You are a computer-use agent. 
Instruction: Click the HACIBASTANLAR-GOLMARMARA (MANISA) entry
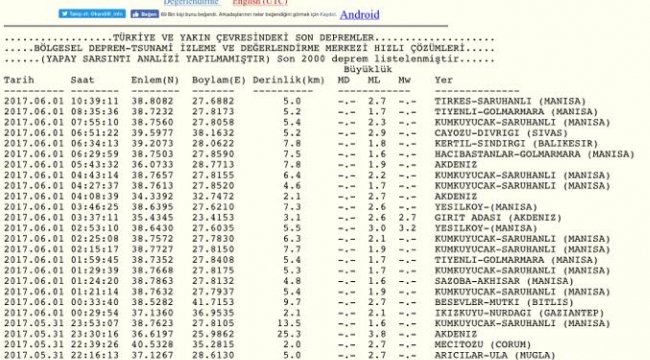(534, 154)
